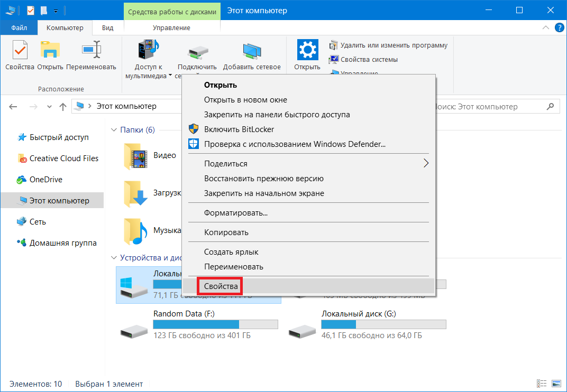
Task: Expand the Поделиться submenu
Action: pyautogui.click(x=308, y=163)
